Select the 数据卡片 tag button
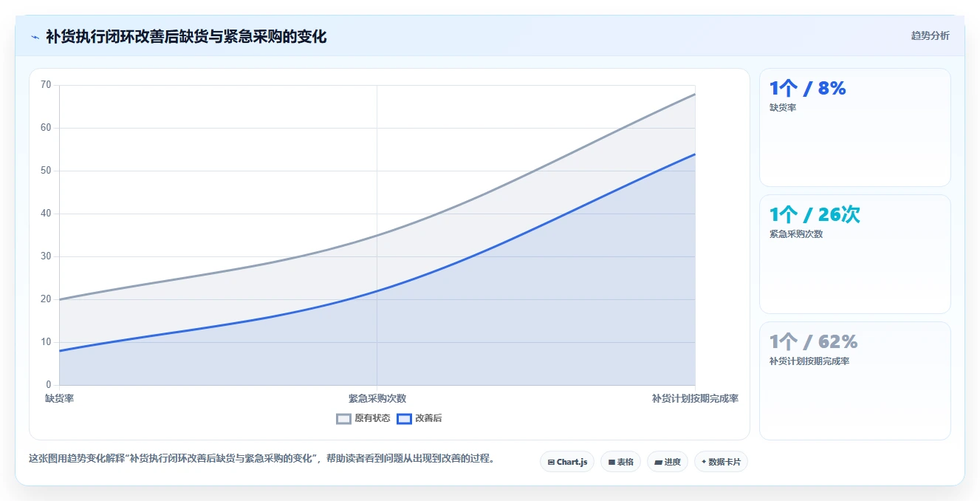Image resolution: width=980 pixels, height=501 pixels. tap(721, 462)
